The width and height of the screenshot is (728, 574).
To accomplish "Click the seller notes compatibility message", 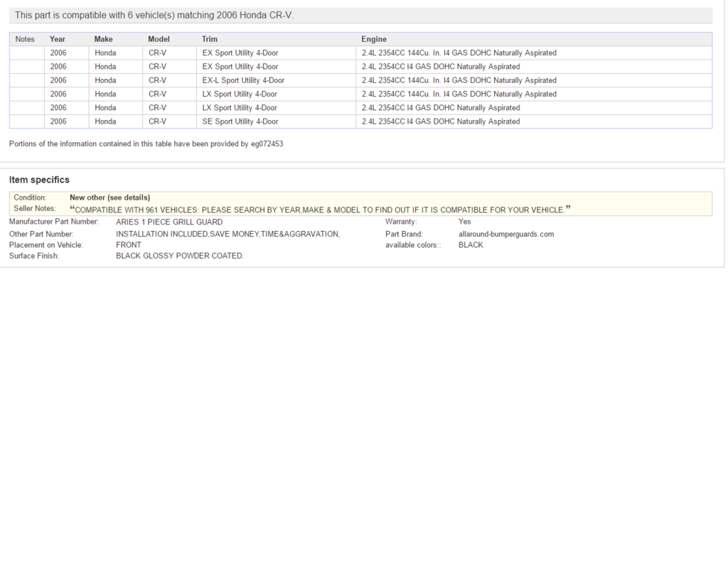I will 320,210.
